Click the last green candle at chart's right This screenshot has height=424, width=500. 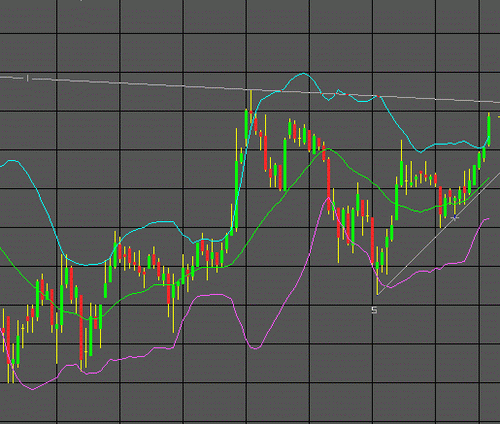point(489,130)
